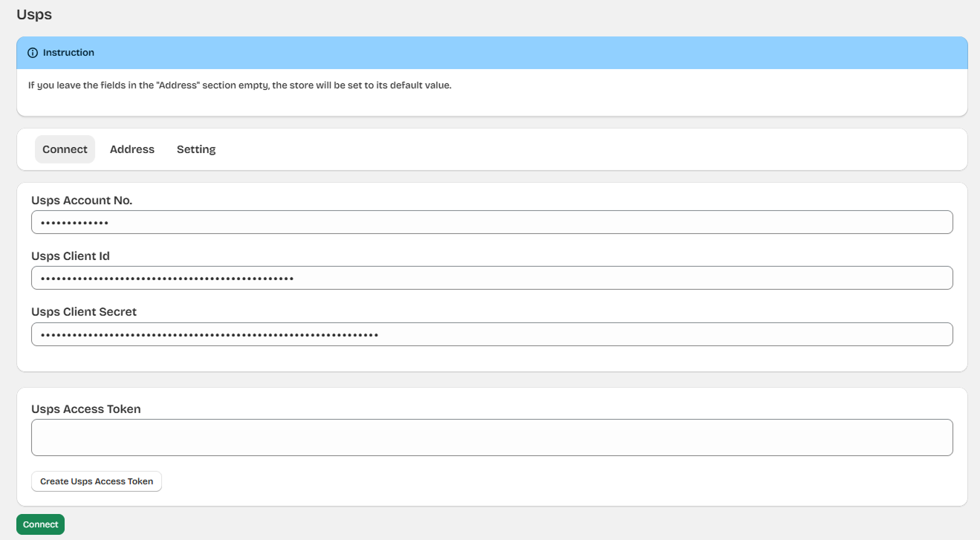Click the instruction sentence about Address section
Viewport: 980px width, 540px height.
point(239,85)
